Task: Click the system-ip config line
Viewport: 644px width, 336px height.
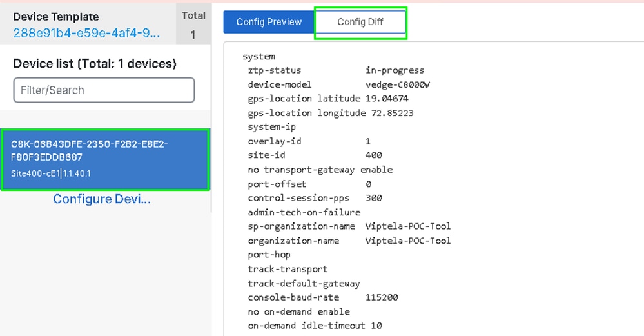Action: (271, 127)
